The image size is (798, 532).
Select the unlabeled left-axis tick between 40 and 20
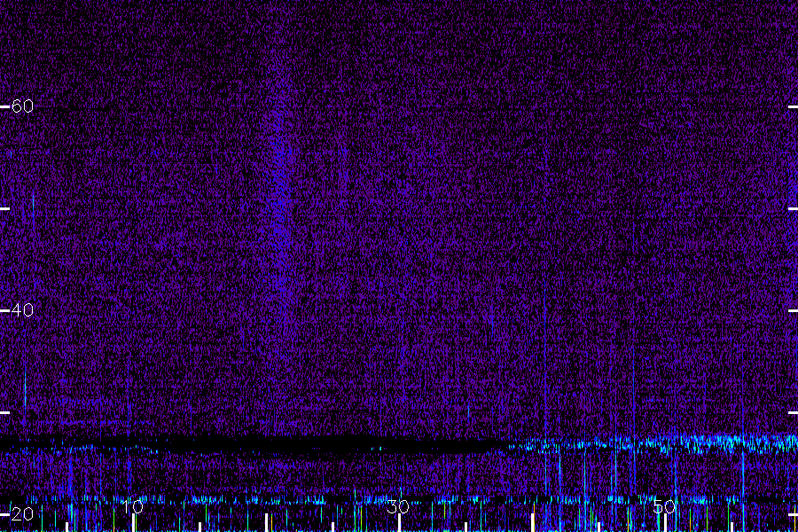click(x=4, y=412)
